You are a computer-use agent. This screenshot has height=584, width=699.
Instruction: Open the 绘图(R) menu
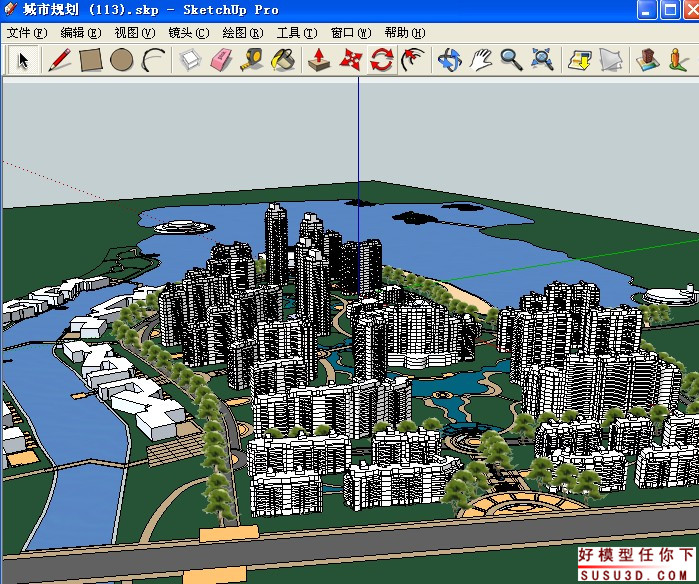(x=243, y=33)
